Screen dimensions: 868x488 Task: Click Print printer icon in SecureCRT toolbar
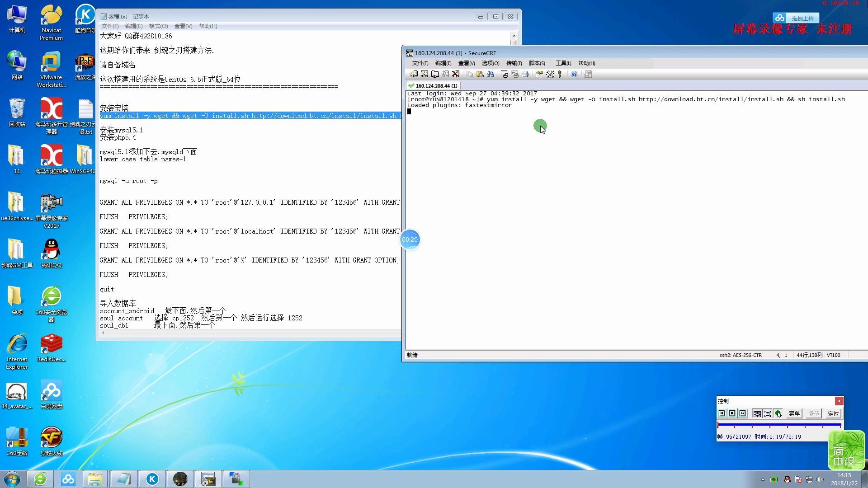pos(525,74)
